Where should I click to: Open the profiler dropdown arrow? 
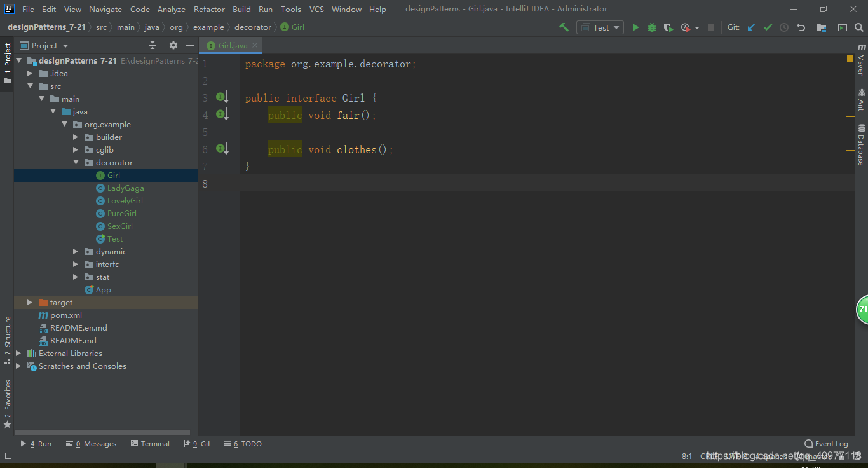(697, 28)
